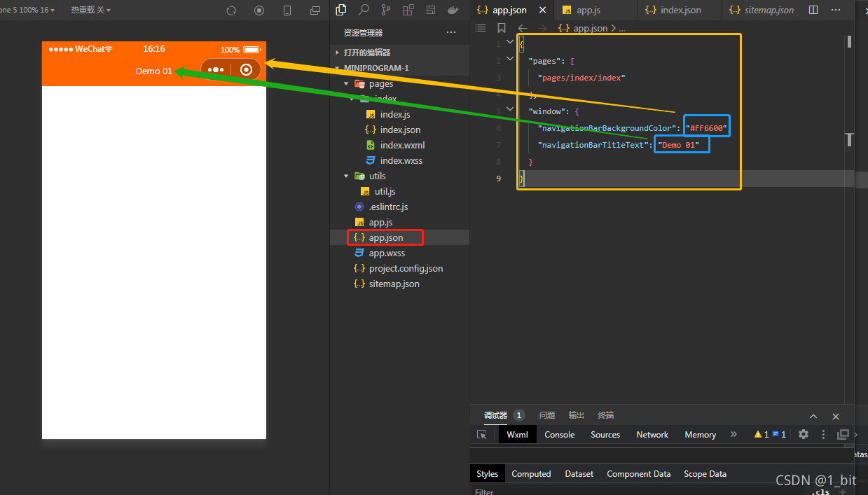Close the app.json editor tab

(542, 11)
